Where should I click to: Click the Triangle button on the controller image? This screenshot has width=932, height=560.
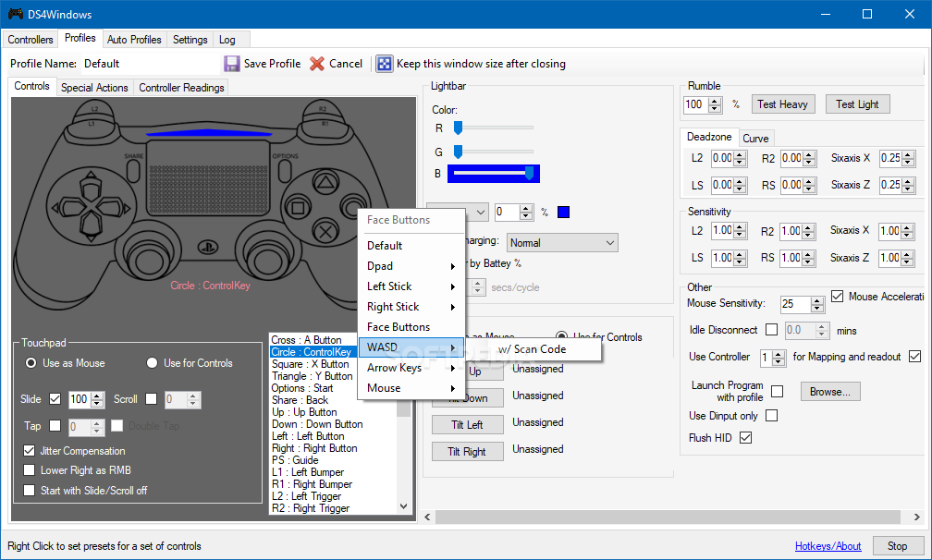coord(325,181)
